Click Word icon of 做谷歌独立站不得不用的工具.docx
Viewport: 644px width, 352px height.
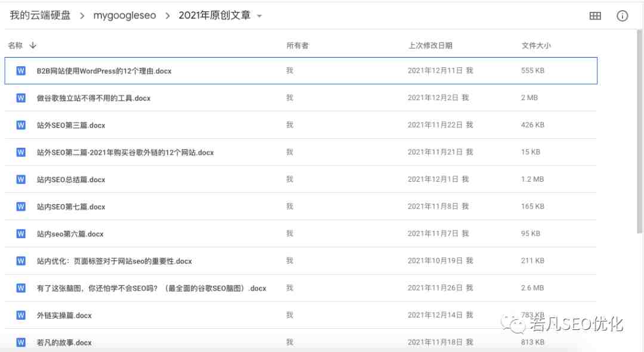tap(21, 98)
